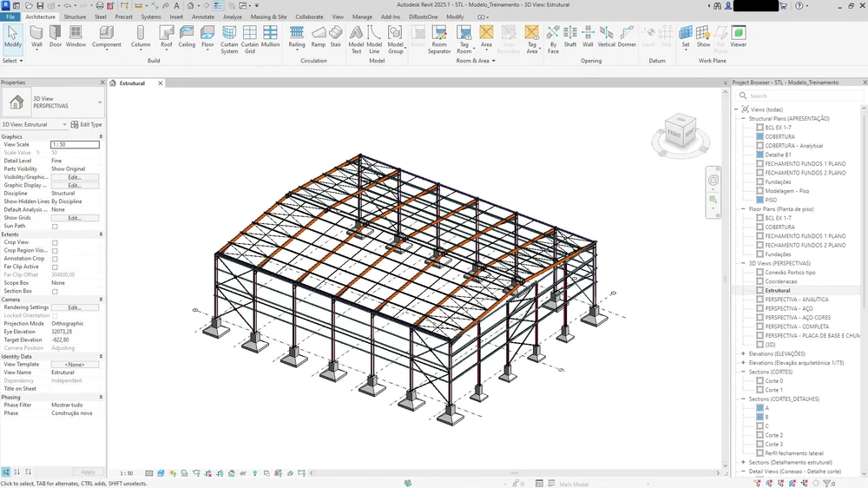
Task: Select the Curtain Grid tool
Action: [x=250, y=40]
